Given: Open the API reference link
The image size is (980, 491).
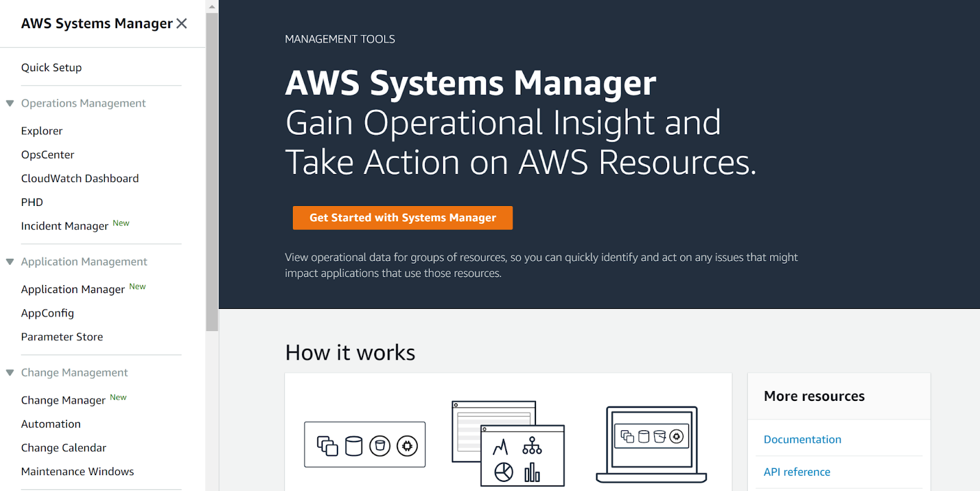Looking at the screenshot, I should pos(797,472).
